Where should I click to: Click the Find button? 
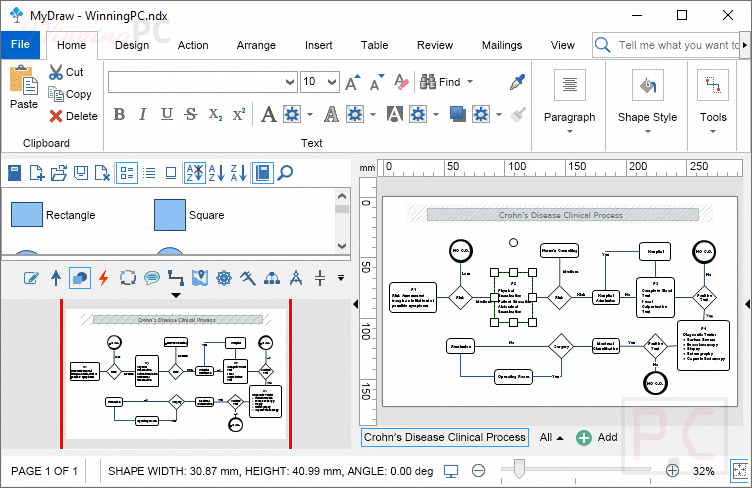point(440,82)
